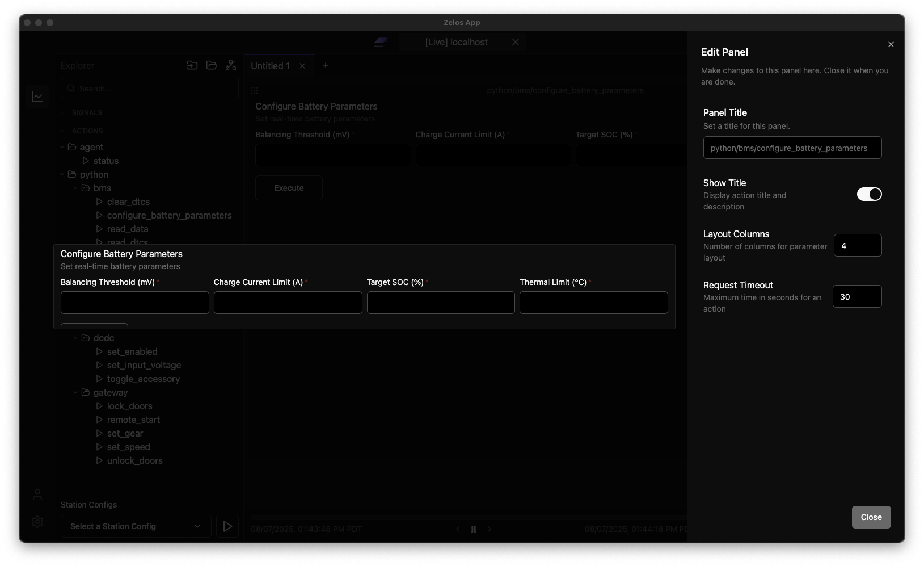Click the python folder icon
Image resolution: width=924 pixels, height=566 pixels.
pos(72,174)
